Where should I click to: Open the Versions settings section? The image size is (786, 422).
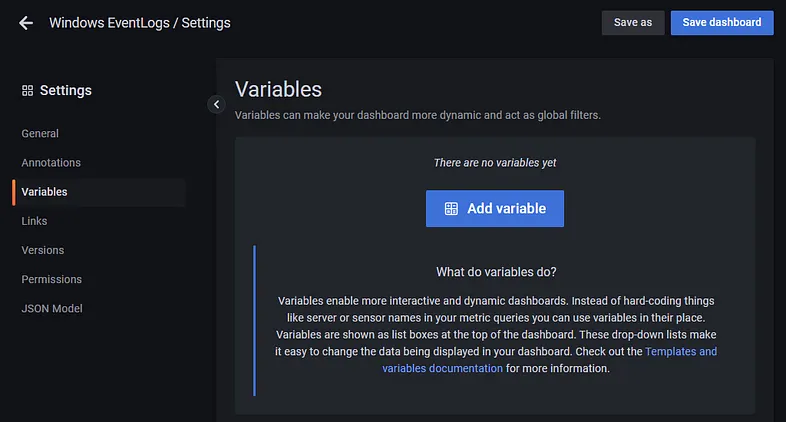(42, 250)
